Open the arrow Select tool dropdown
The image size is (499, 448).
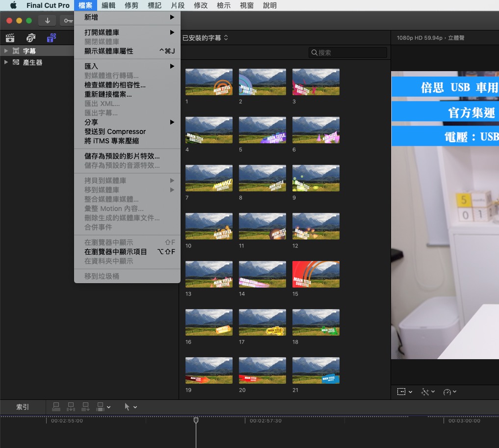point(131,407)
